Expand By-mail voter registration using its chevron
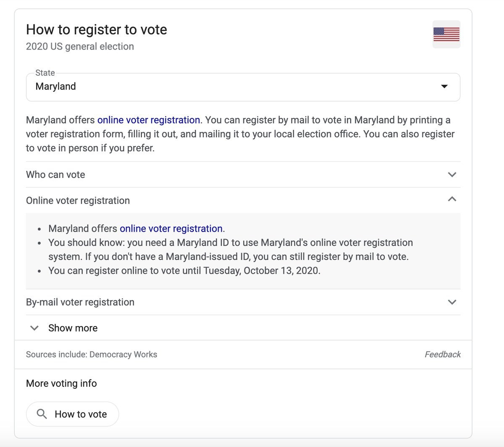Screen dimensions: 504x447 [x=452, y=302]
